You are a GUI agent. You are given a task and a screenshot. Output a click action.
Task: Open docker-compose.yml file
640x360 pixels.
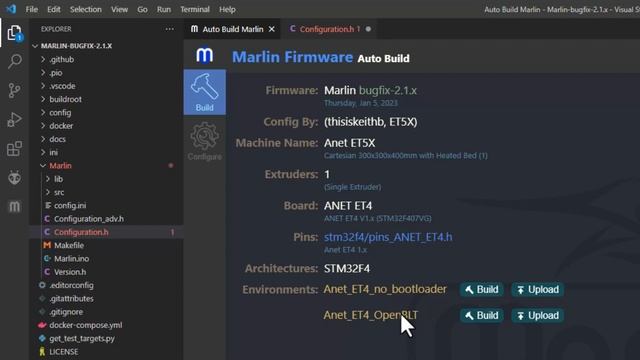coord(85,325)
